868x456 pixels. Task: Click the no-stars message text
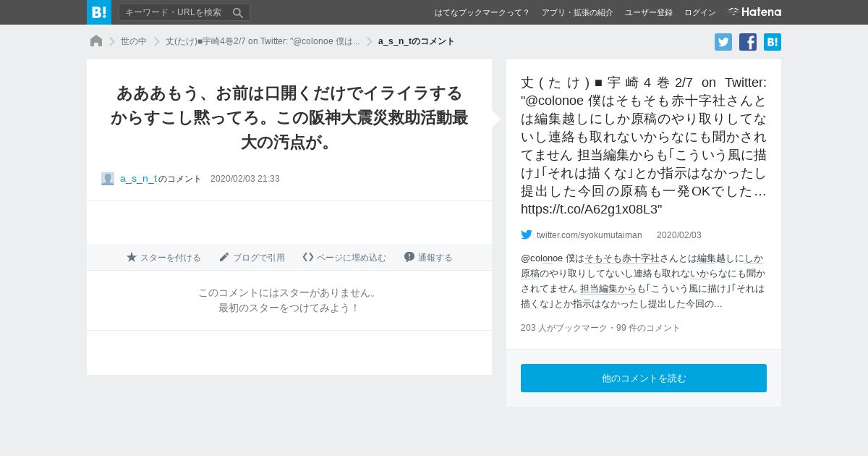tap(289, 300)
